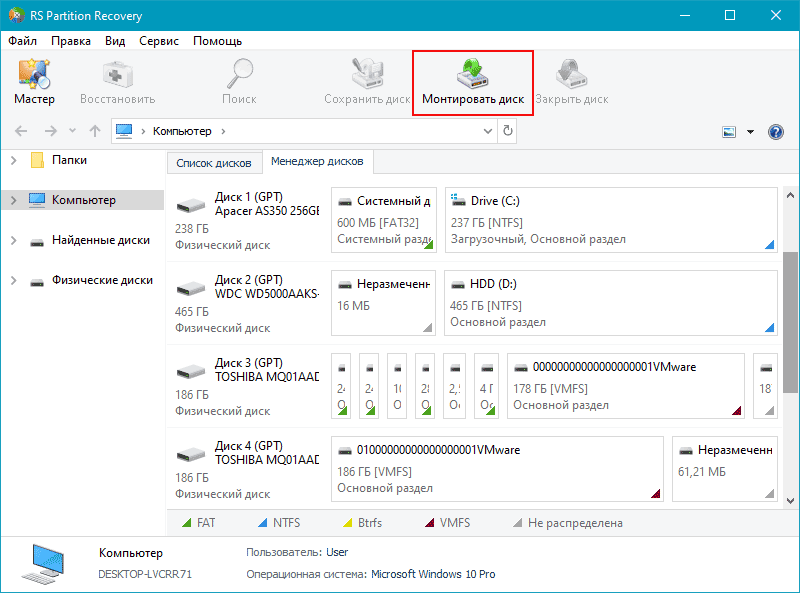
Task: Open the address bar history dropdown
Action: [x=488, y=131]
